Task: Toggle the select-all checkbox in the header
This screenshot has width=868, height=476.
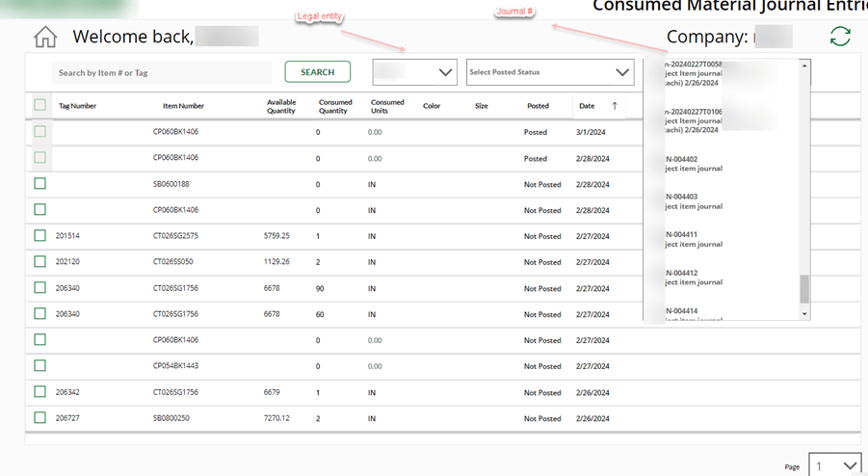Action: 39,105
